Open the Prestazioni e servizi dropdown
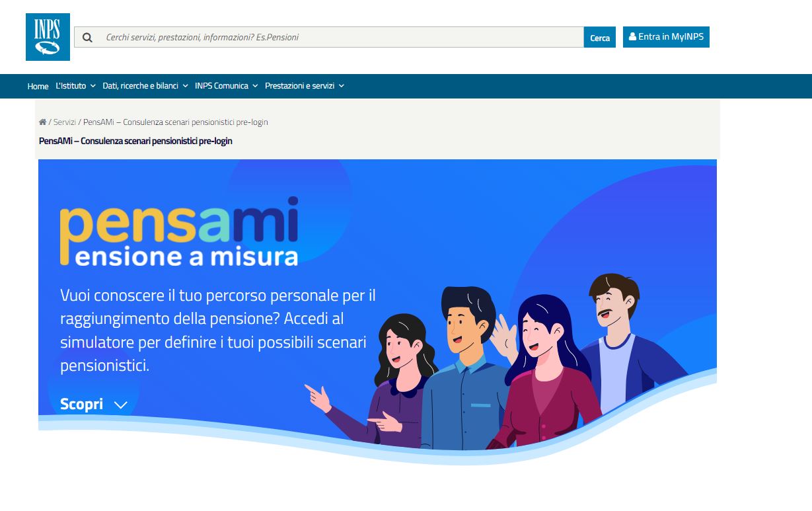This screenshot has width=812, height=511. tap(305, 86)
